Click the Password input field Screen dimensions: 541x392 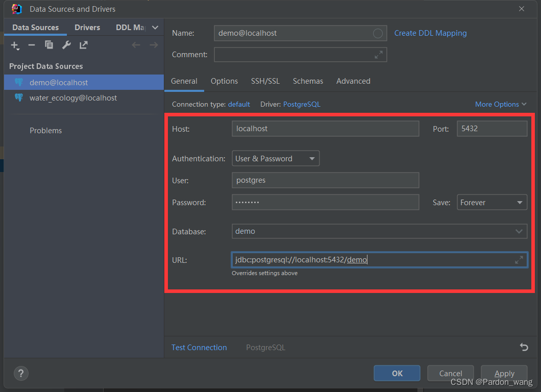pos(325,202)
